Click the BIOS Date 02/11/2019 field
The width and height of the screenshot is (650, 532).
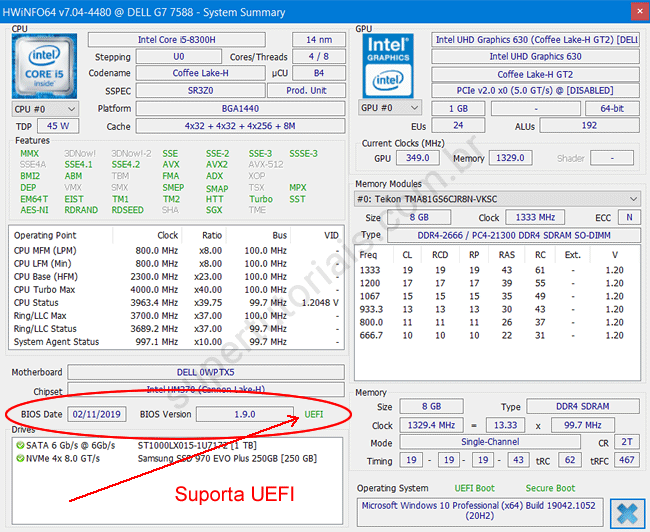pyautogui.click(x=97, y=414)
